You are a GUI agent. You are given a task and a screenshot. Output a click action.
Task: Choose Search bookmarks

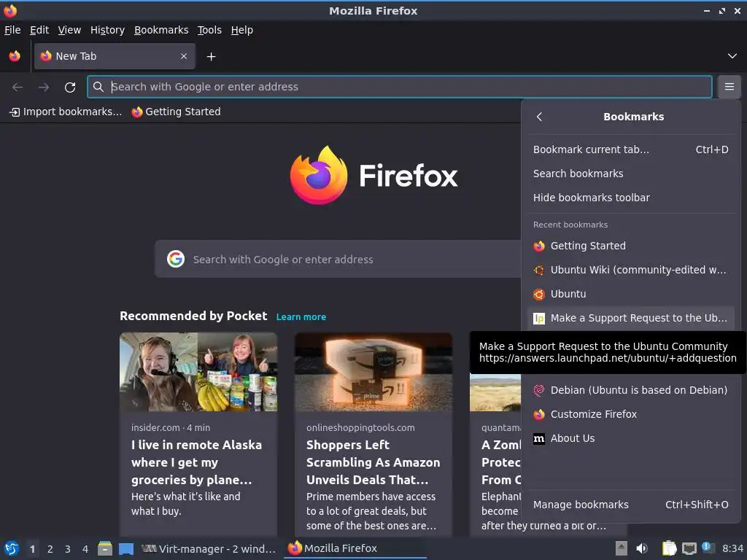point(631,174)
